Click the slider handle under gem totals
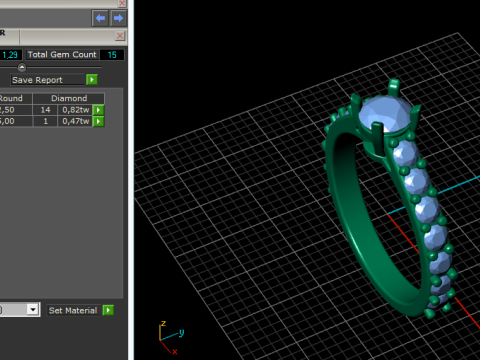 22,67
